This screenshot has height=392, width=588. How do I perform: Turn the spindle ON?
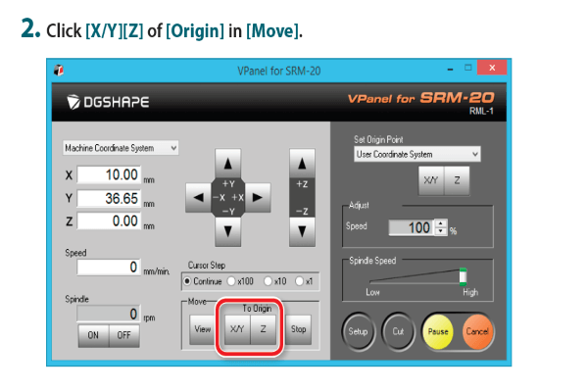tap(93, 335)
